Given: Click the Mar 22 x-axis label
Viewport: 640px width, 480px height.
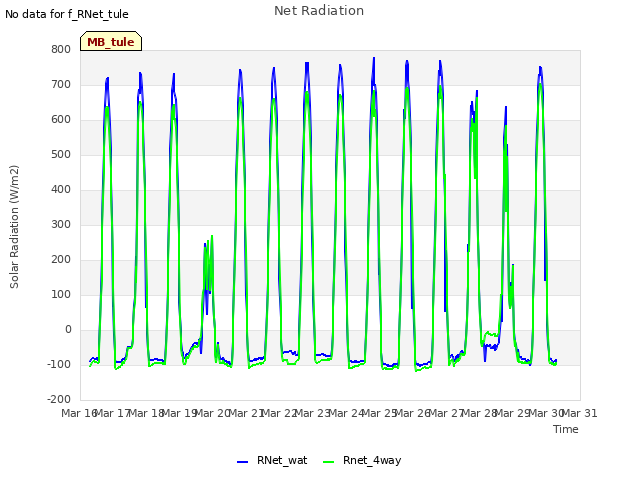Looking at the screenshot, I should (x=279, y=413).
